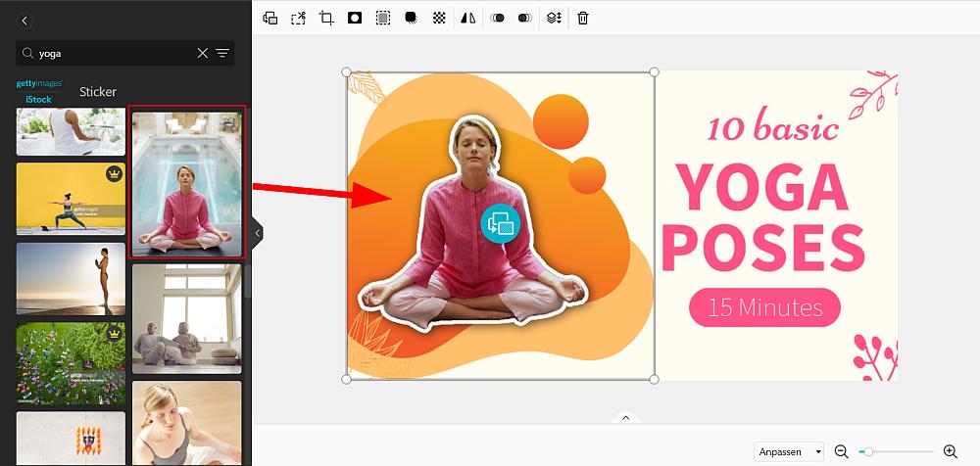Select the elderly couple by window thumbnail
This screenshot has height=466, width=980.
click(187, 318)
